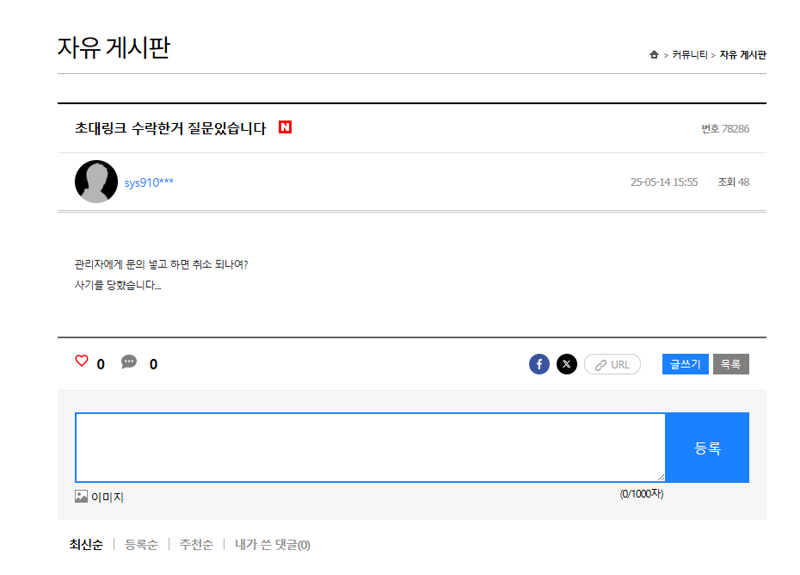Sort comments by 최신순

click(86, 544)
